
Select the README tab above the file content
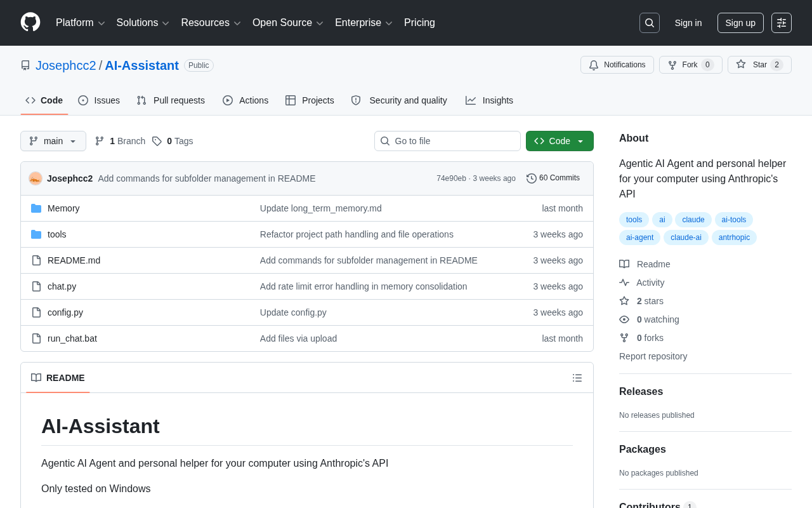[58, 378]
